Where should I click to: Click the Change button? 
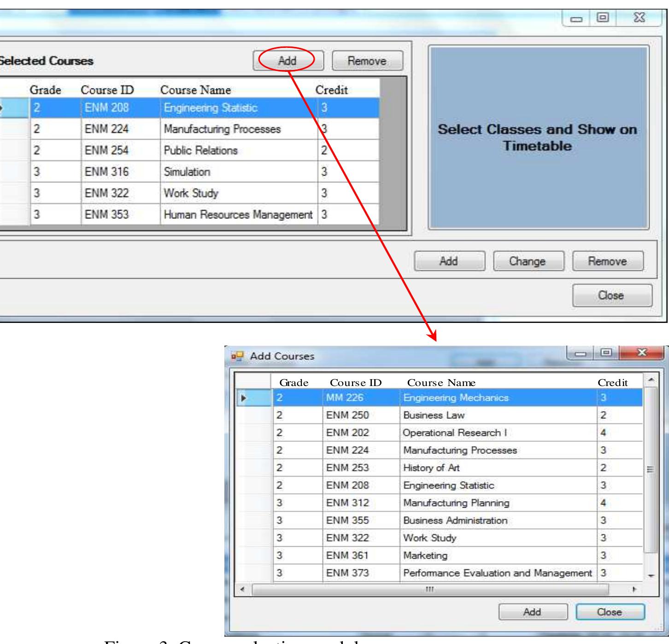(x=528, y=261)
